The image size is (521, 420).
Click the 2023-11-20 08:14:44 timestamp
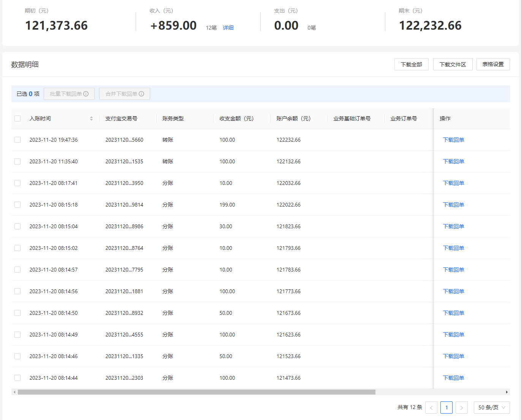pos(54,378)
